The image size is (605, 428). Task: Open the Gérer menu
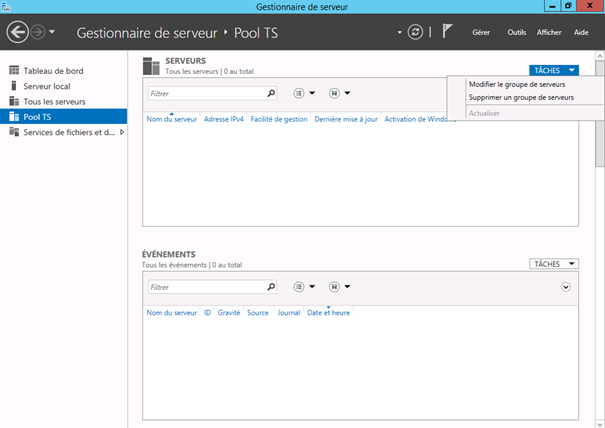pyautogui.click(x=481, y=32)
